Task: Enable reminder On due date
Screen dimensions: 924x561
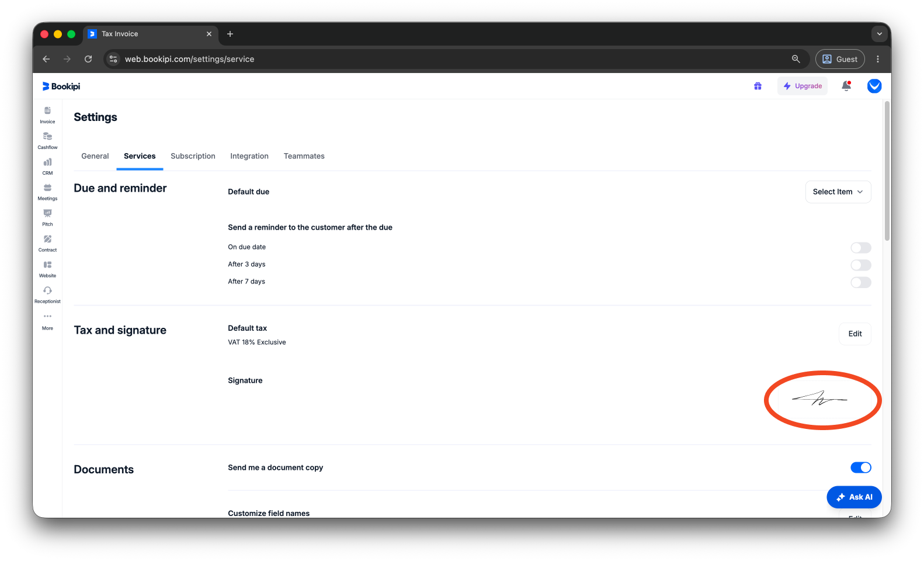Action: (861, 248)
